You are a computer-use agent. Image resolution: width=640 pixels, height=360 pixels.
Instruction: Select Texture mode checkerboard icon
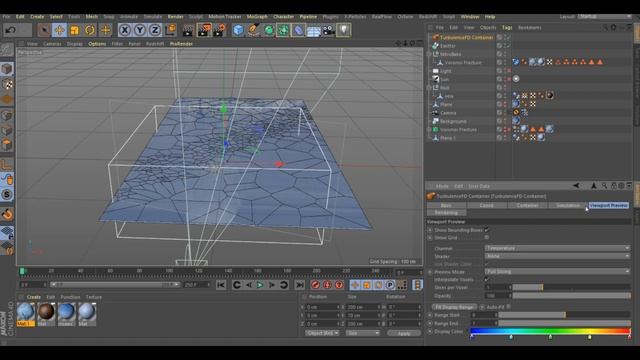pos(7,84)
